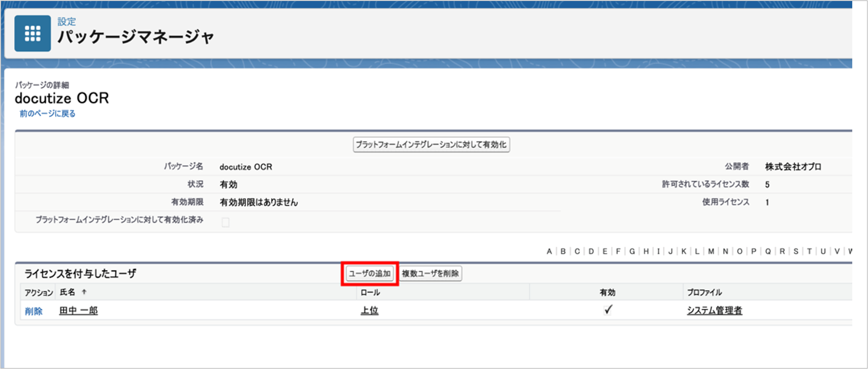The width and height of the screenshot is (868, 369).
Task: Click the ロール column header
Action: point(370,292)
